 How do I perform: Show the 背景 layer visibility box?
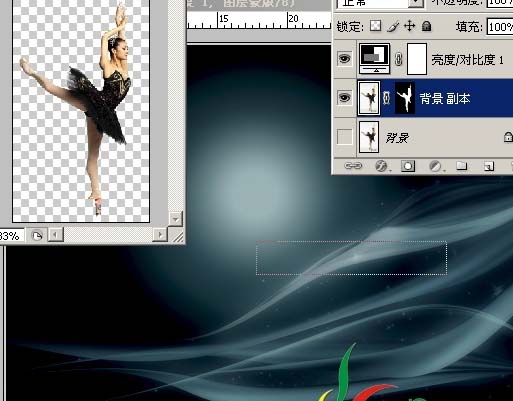click(344, 137)
